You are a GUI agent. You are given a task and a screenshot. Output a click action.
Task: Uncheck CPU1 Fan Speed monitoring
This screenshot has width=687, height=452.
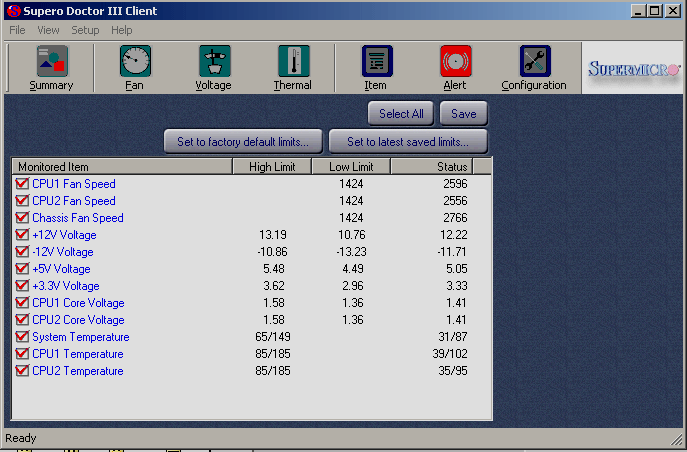(22, 184)
